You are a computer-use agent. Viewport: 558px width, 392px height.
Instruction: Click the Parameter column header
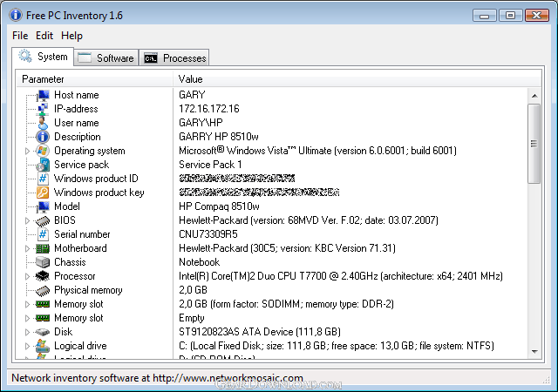[94, 79]
